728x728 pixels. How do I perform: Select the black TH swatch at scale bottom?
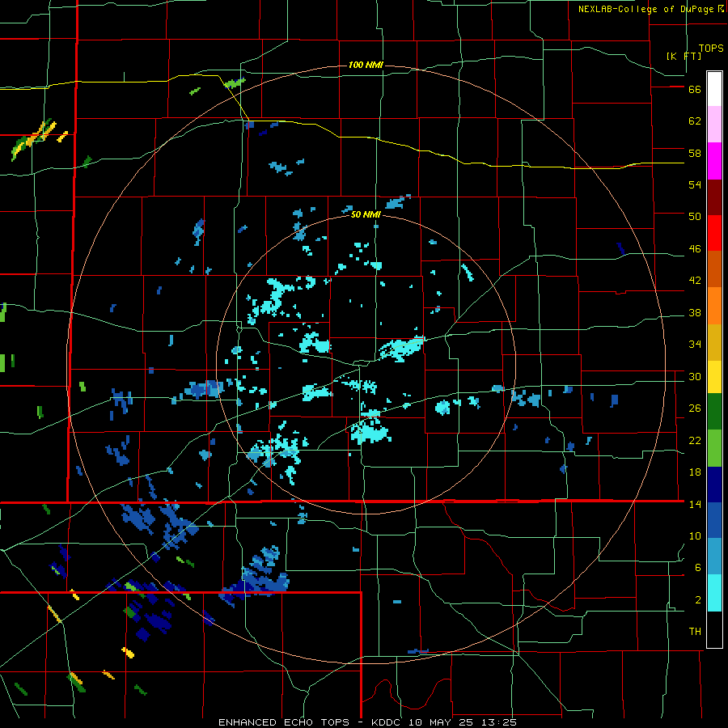click(714, 629)
